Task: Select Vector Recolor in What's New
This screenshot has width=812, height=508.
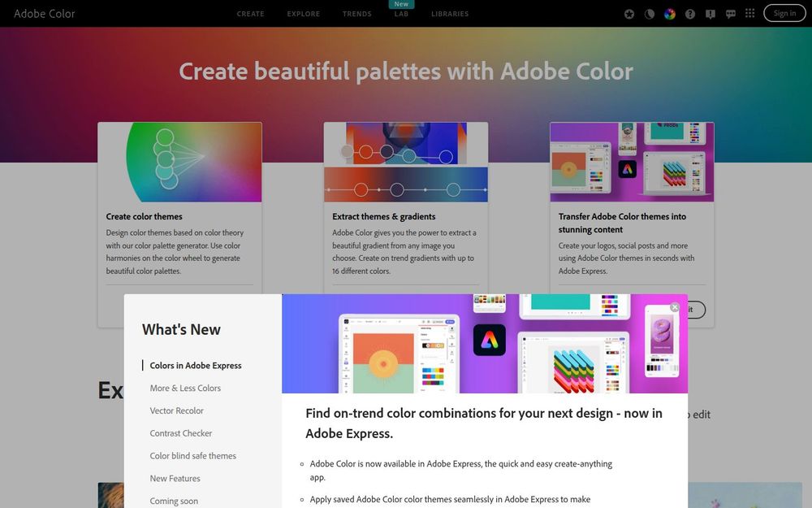Action: pyautogui.click(x=176, y=410)
